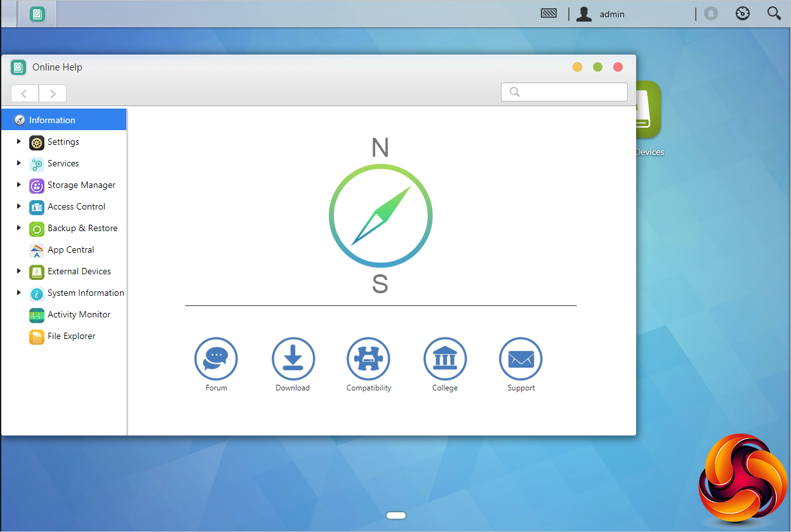Click the System Information icon
The width and height of the screenshot is (791, 532).
coord(37,293)
